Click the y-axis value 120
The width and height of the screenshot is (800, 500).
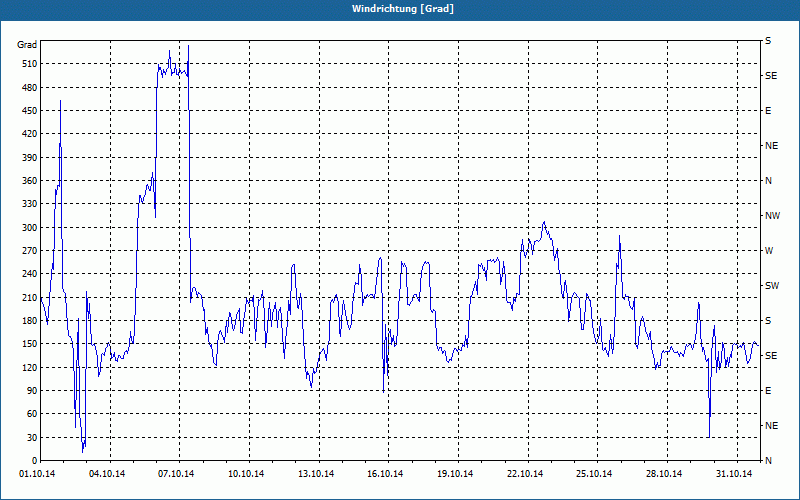pyautogui.click(x=30, y=367)
